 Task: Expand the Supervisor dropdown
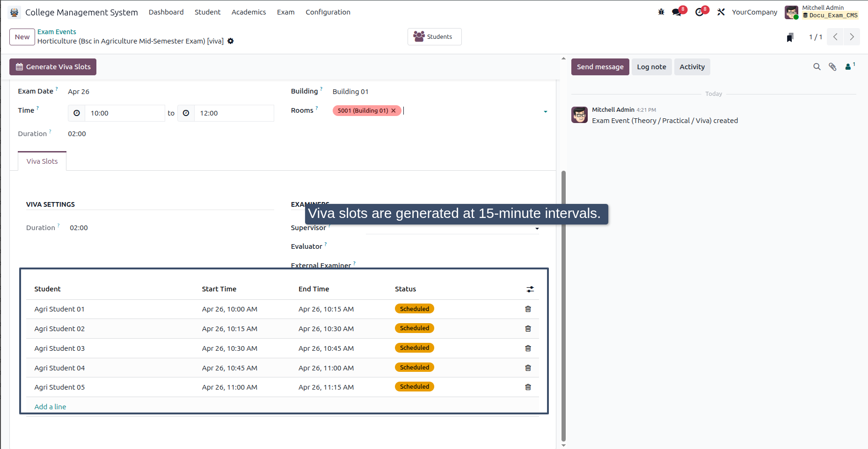[x=537, y=229]
